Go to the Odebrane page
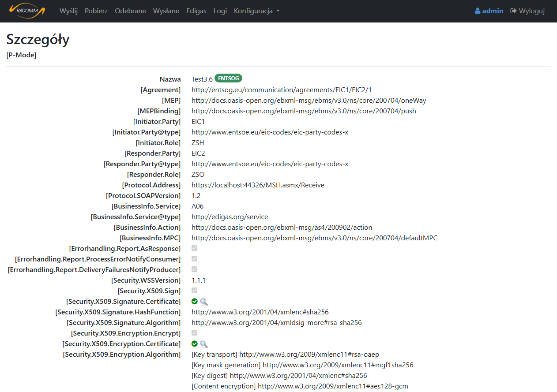Viewport: 557px width, 392px height. tap(130, 11)
